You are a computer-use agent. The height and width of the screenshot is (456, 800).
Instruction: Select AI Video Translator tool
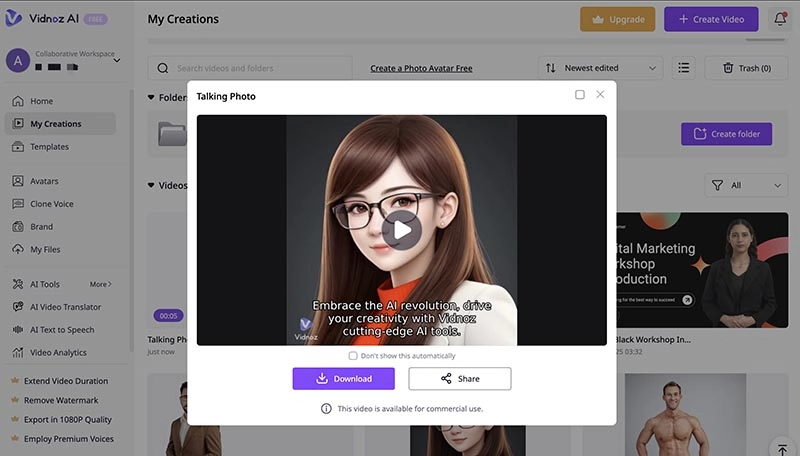coord(65,307)
